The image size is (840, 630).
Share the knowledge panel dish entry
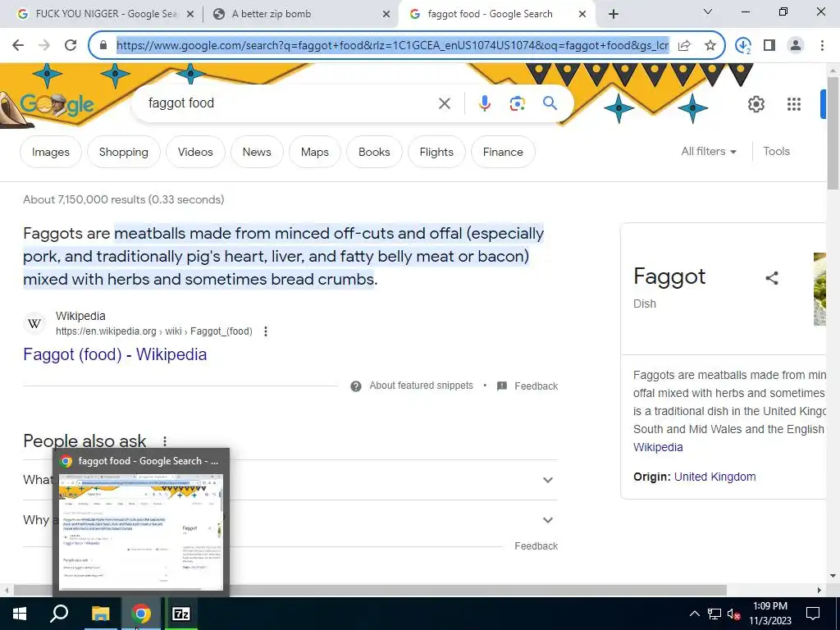tap(771, 277)
